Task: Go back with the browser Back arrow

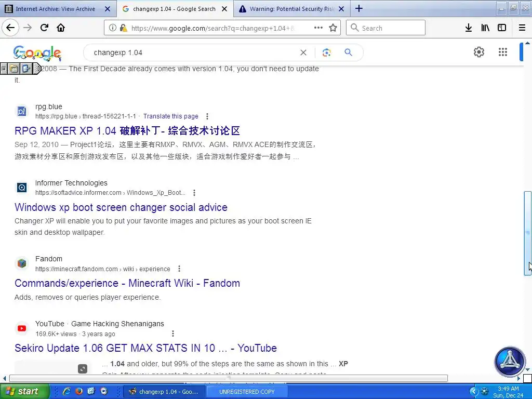Action: (10, 28)
